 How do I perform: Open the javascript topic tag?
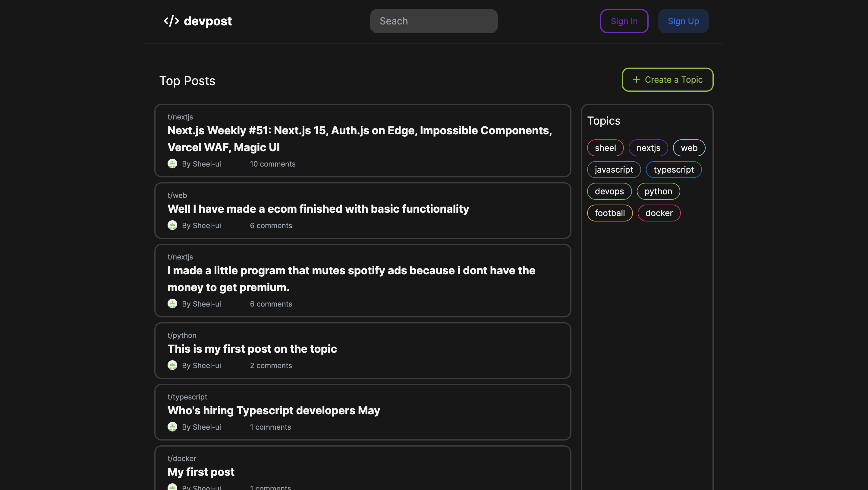pyautogui.click(x=614, y=170)
